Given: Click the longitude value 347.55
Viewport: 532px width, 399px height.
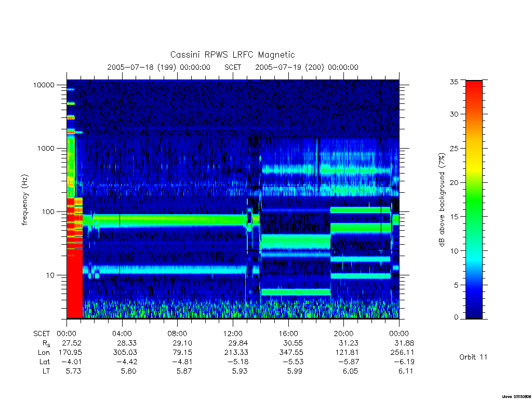Looking at the screenshot, I should click(x=291, y=353).
